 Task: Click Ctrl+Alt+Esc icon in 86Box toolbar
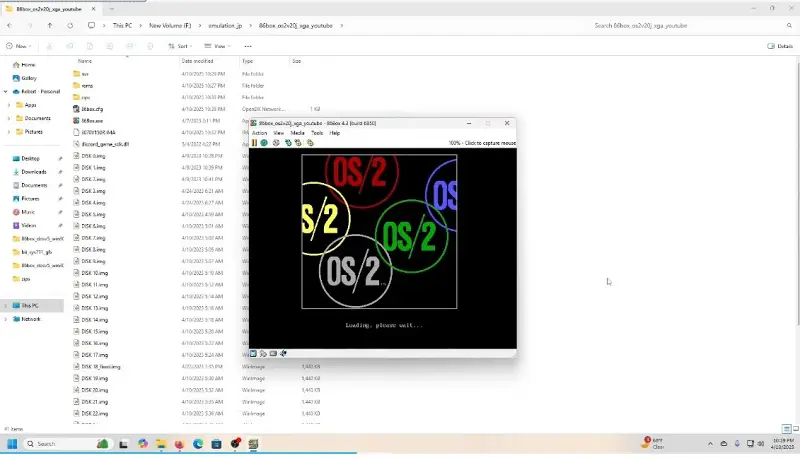click(298, 143)
